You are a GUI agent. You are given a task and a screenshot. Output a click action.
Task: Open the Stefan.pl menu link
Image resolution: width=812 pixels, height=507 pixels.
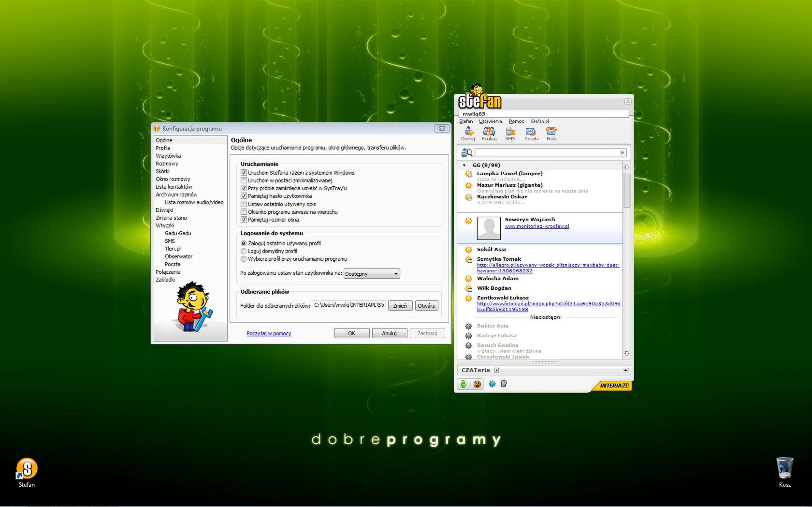point(540,121)
